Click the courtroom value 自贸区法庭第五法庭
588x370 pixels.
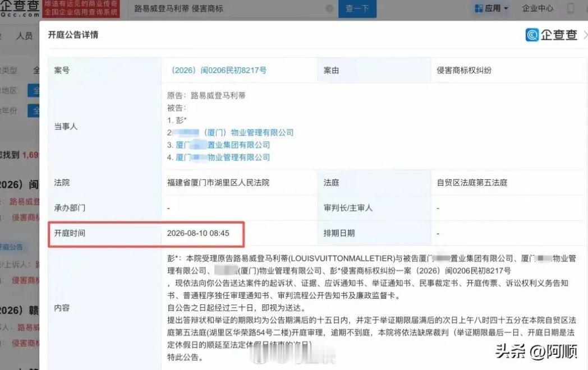tap(472, 183)
